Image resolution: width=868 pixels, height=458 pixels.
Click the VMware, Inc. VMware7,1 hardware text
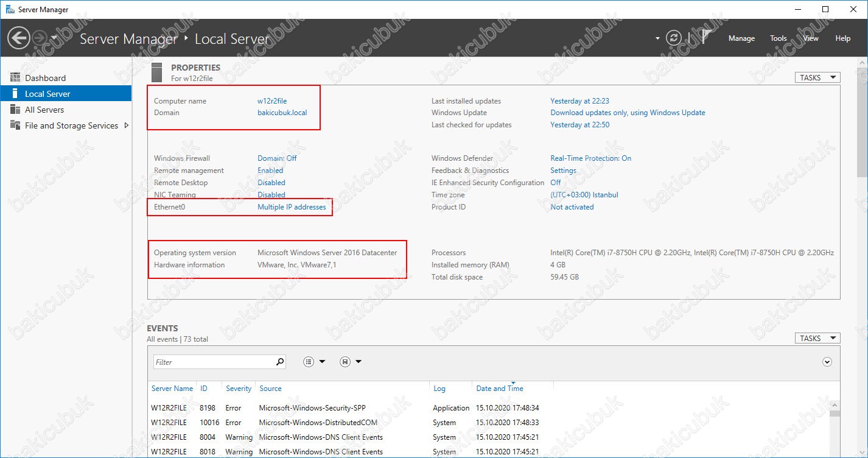click(x=297, y=265)
